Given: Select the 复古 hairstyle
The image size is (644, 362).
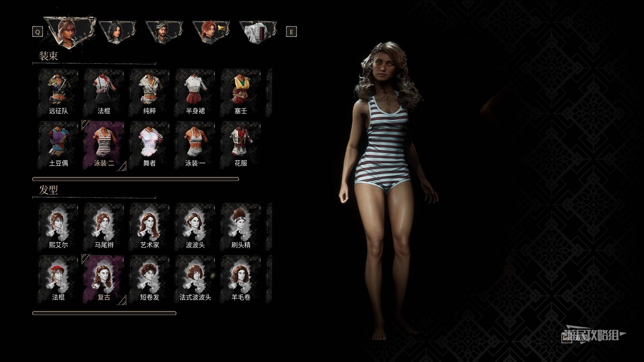Looking at the screenshot, I should tap(104, 279).
